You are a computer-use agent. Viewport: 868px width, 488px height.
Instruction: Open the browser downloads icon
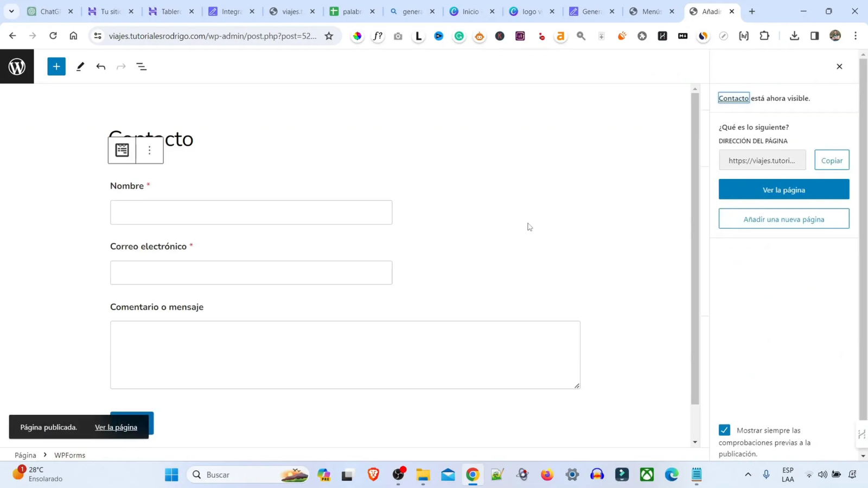point(794,35)
